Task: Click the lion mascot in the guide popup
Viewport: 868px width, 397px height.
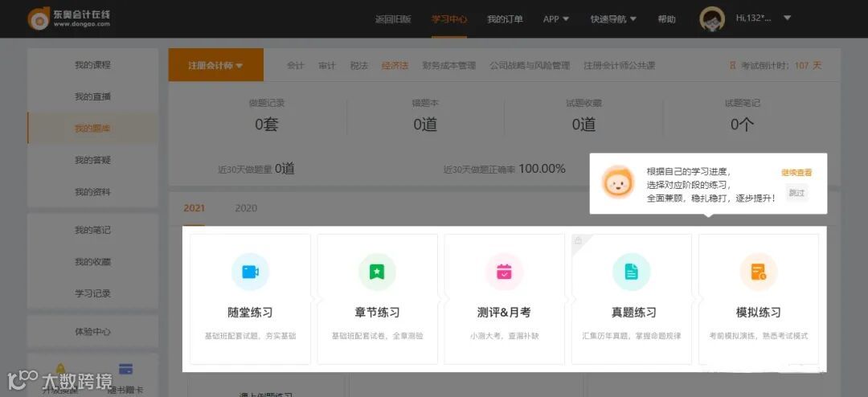Action: pos(618,183)
